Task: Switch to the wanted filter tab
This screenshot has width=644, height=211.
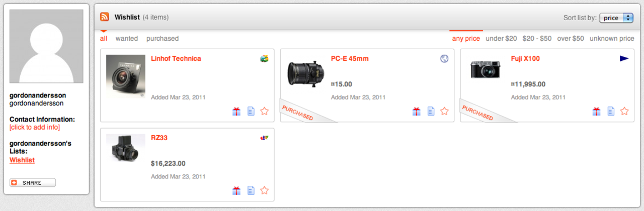Action: pyautogui.click(x=127, y=39)
